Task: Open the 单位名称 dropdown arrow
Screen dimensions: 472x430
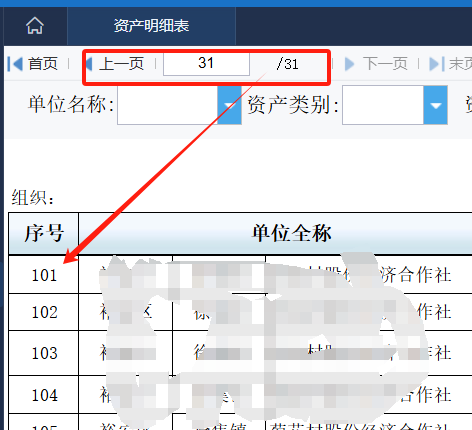Action: point(229,105)
